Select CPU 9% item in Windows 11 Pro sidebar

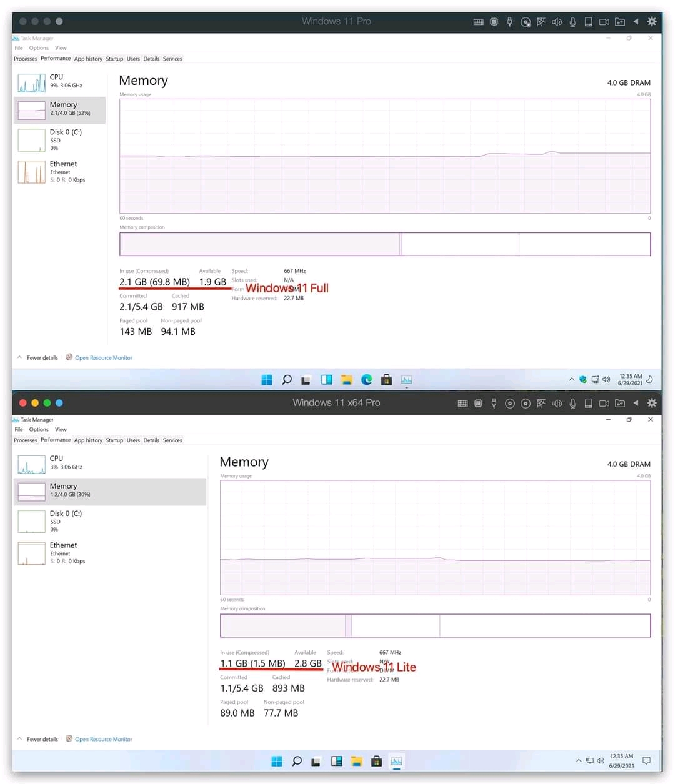(x=59, y=82)
